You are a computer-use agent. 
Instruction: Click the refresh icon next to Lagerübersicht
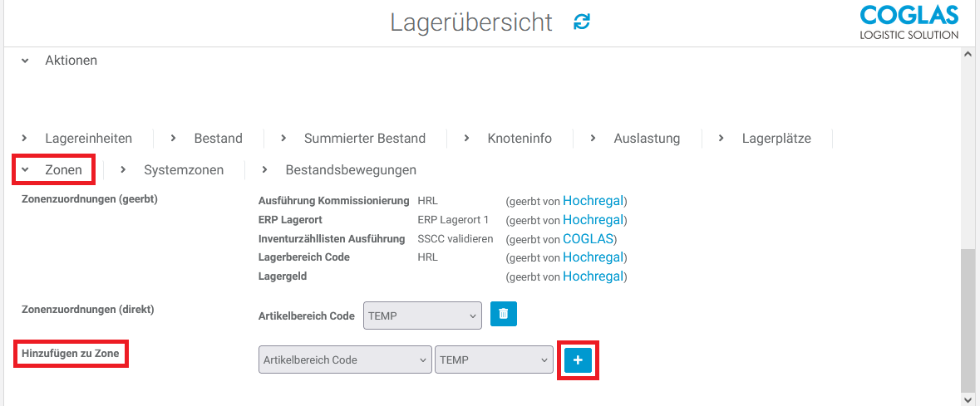582,22
